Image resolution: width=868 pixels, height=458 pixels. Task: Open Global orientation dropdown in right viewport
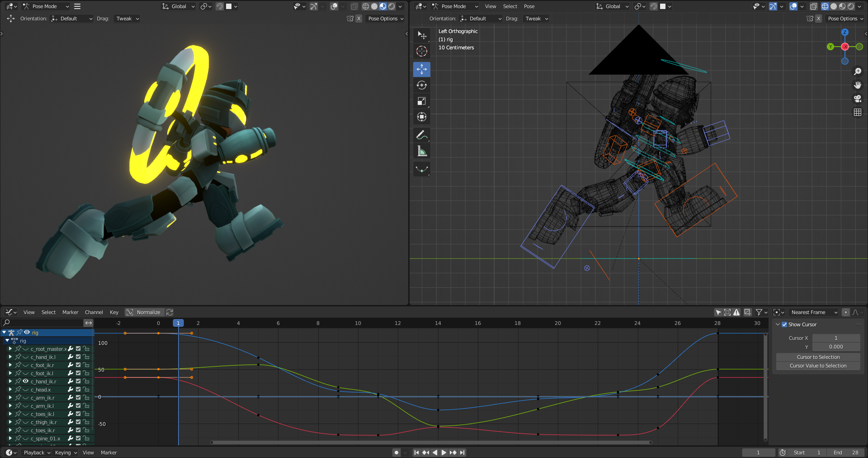(x=613, y=6)
